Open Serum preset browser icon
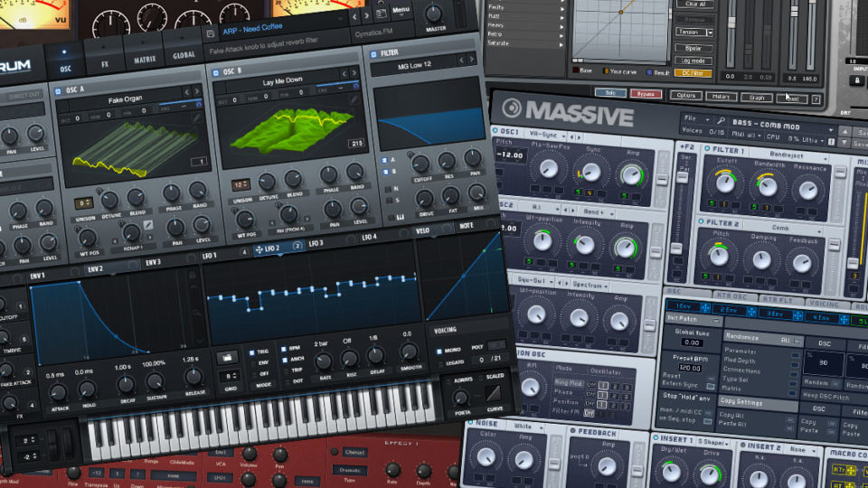This screenshot has width=868, height=488. 382,14
